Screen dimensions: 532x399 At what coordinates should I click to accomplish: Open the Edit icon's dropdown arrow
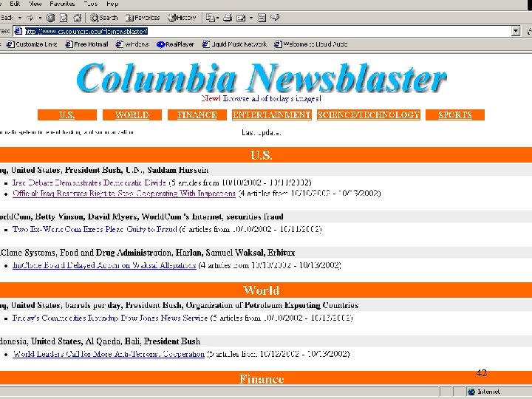pos(251,18)
